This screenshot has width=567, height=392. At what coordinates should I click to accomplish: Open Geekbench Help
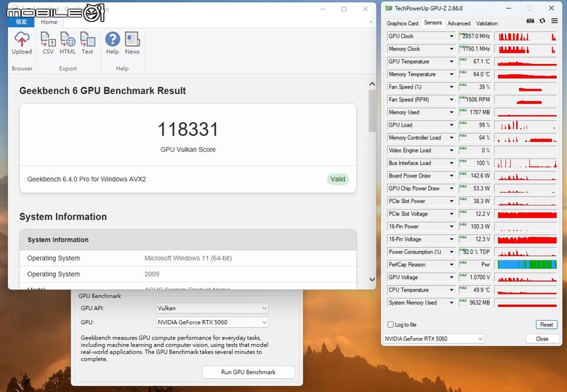[113, 43]
